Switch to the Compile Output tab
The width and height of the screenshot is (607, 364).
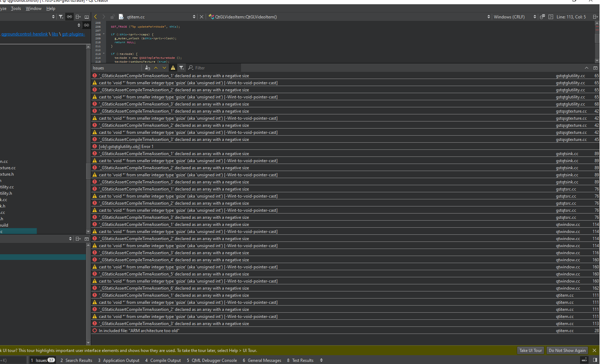click(x=166, y=360)
